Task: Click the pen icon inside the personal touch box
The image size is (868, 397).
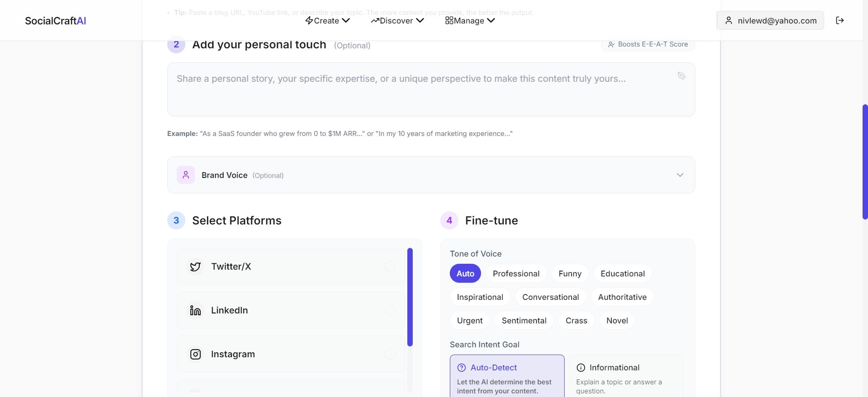Action: 681,76
